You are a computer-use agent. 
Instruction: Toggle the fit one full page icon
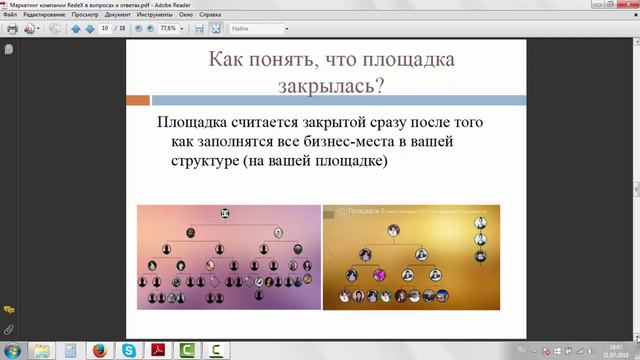click(216, 28)
